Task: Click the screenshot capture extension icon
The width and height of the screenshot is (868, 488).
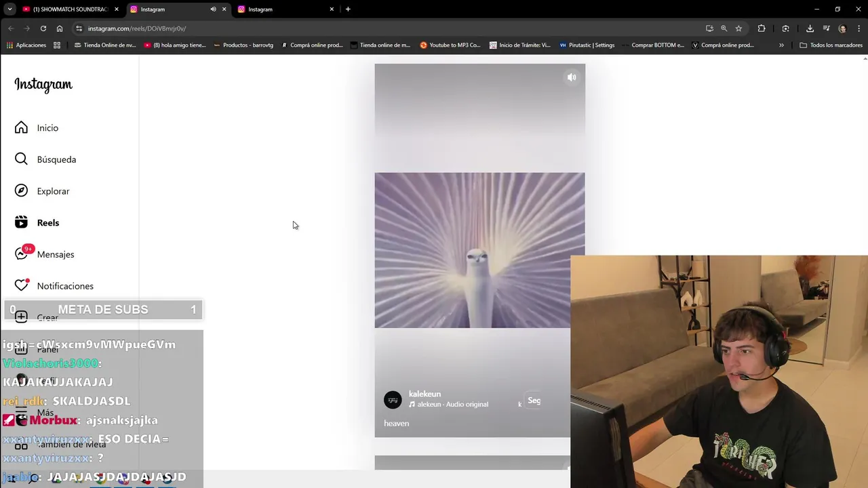Action: (785, 28)
